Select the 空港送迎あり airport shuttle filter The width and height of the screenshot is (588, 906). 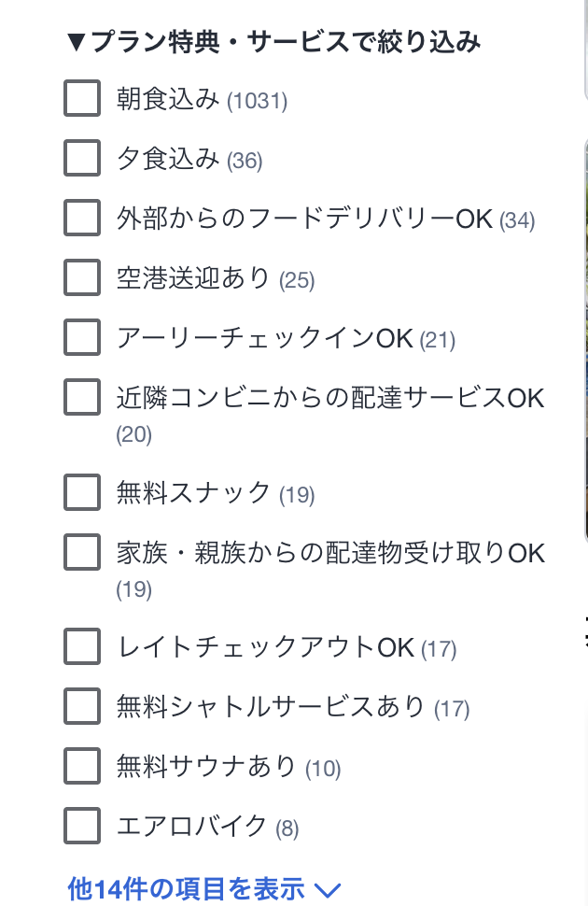pyautogui.click(x=82, y=277)
